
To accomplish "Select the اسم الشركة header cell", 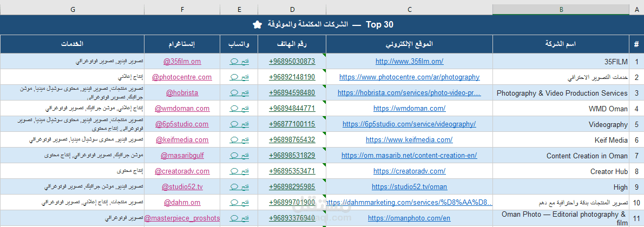I will [x=561, y=44].
